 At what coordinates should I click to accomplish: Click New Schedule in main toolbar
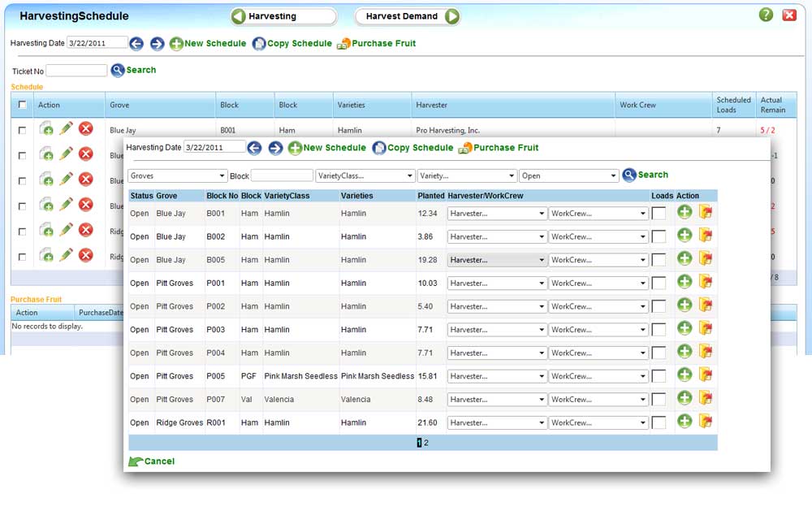208,44
